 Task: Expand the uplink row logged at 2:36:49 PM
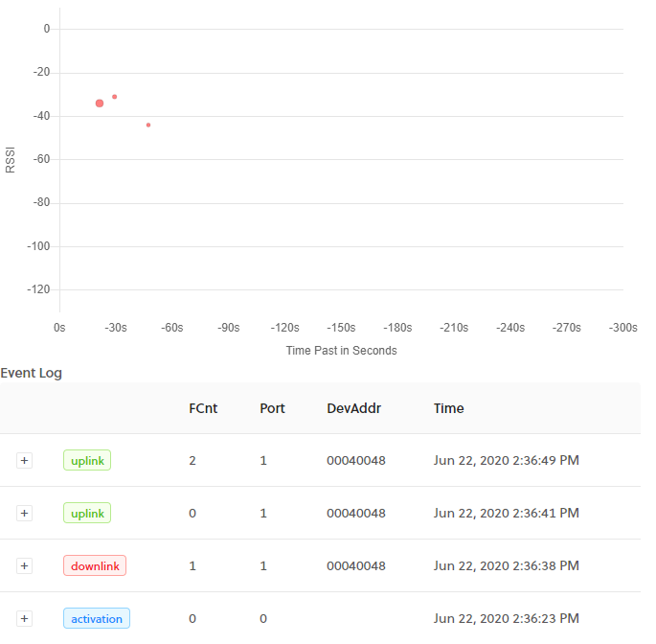tap(25, 461)
